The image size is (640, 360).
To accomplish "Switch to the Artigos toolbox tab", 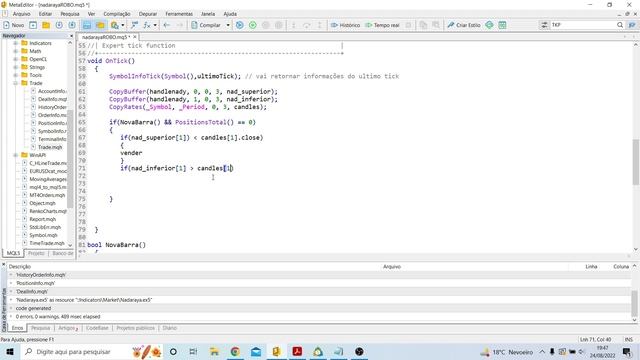I will click(x=68, y=328).
